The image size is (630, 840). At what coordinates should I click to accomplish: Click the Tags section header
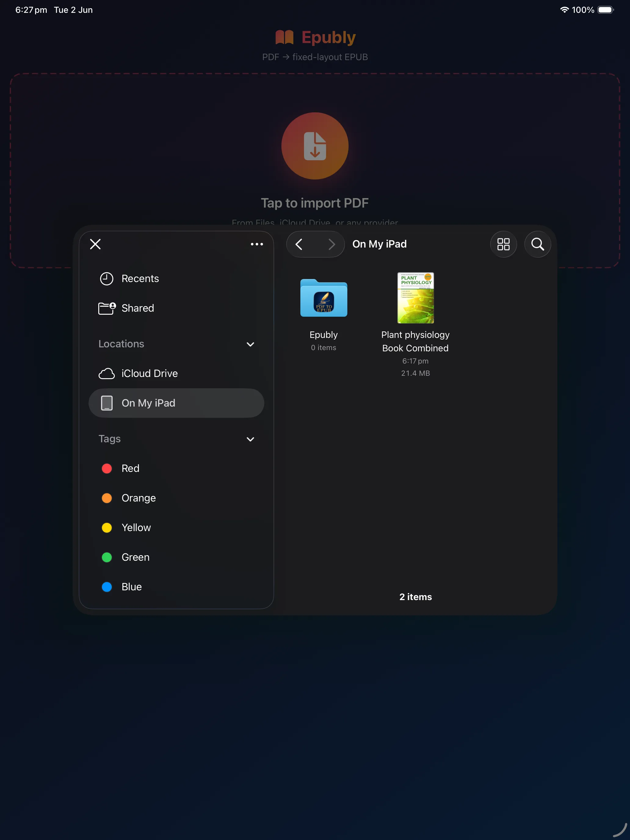click(109, 439)
